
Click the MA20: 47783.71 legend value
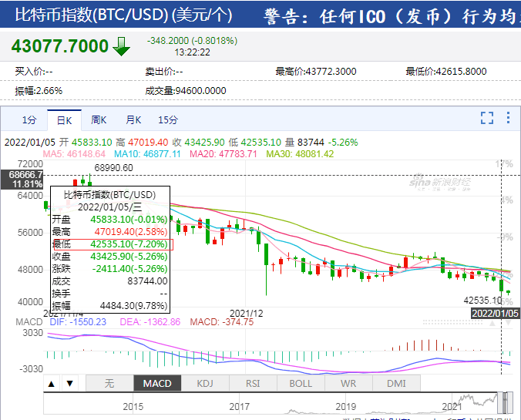click(224, 154)
